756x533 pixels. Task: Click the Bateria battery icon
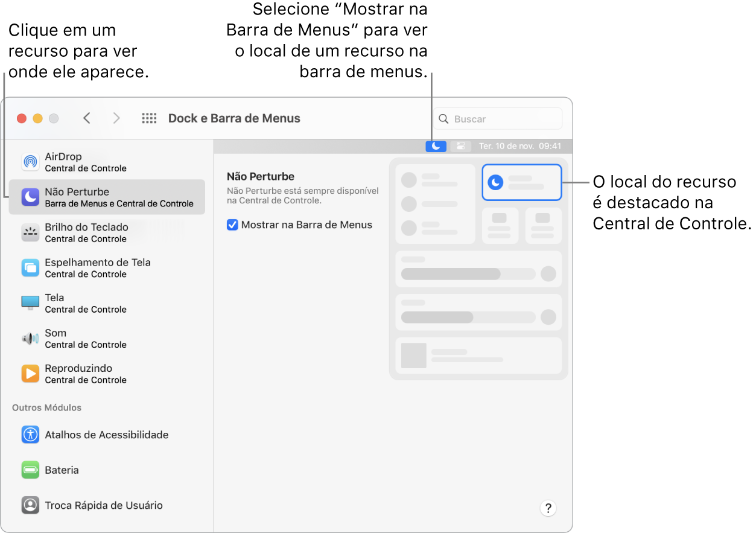(x=30, y=470)
